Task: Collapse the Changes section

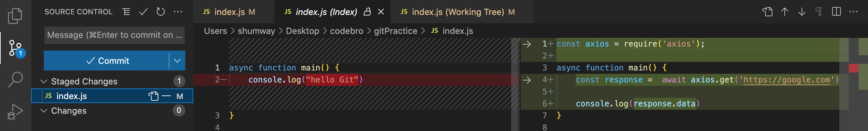Action: [x=43, y=111]
